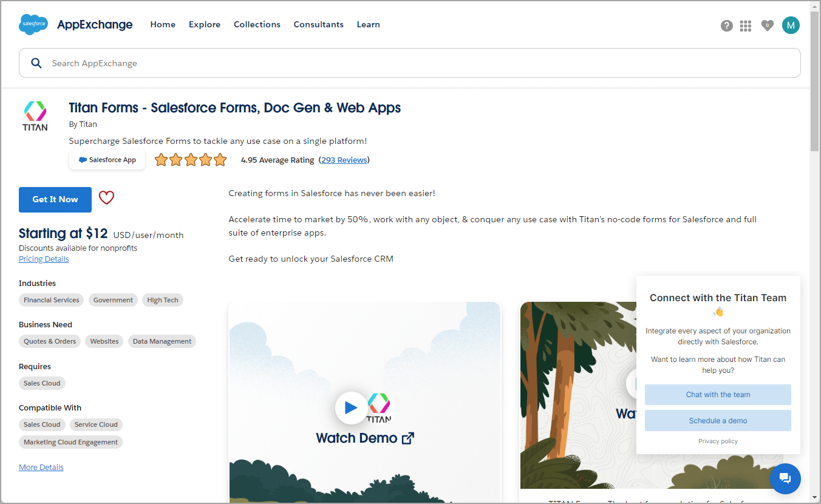Favorite Titan Forms with heart toggle
821x504 pixels.
(x=106, y=198)
